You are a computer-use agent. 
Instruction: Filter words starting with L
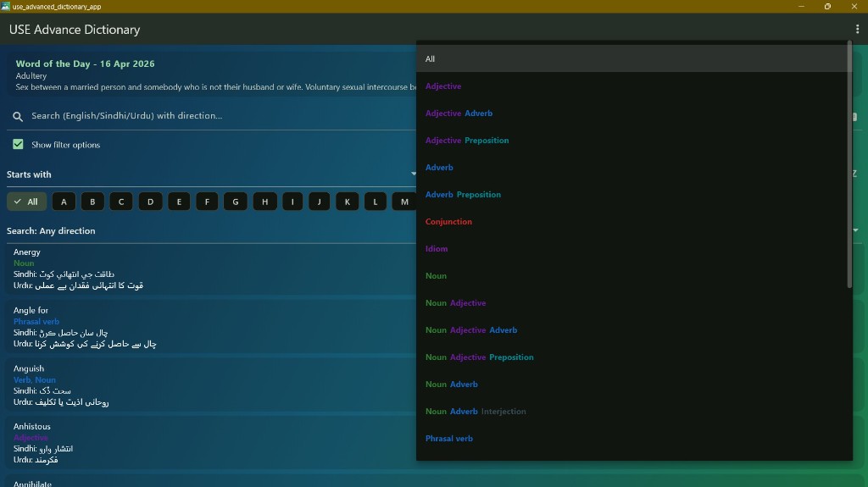tap(376, 202)
